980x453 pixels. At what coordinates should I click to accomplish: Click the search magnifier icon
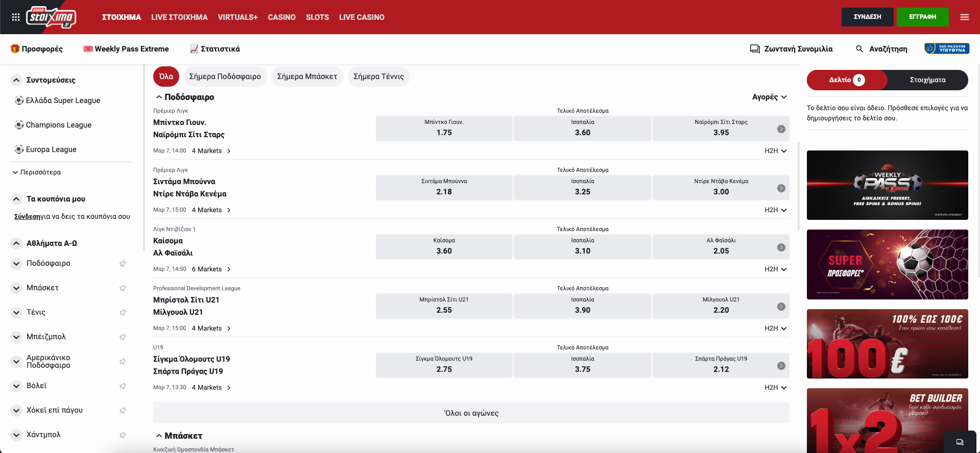click(859, 49)
